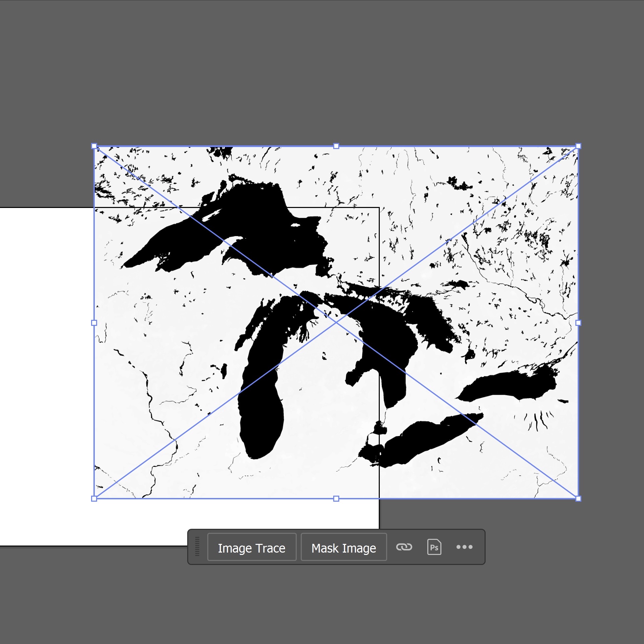Open more options with the ellipsis icon

464,548
